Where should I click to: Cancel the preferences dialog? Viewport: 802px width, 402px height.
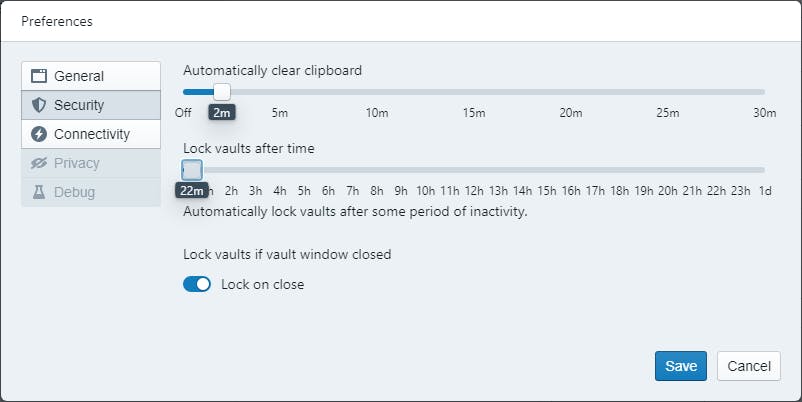(x=748, y=366)
